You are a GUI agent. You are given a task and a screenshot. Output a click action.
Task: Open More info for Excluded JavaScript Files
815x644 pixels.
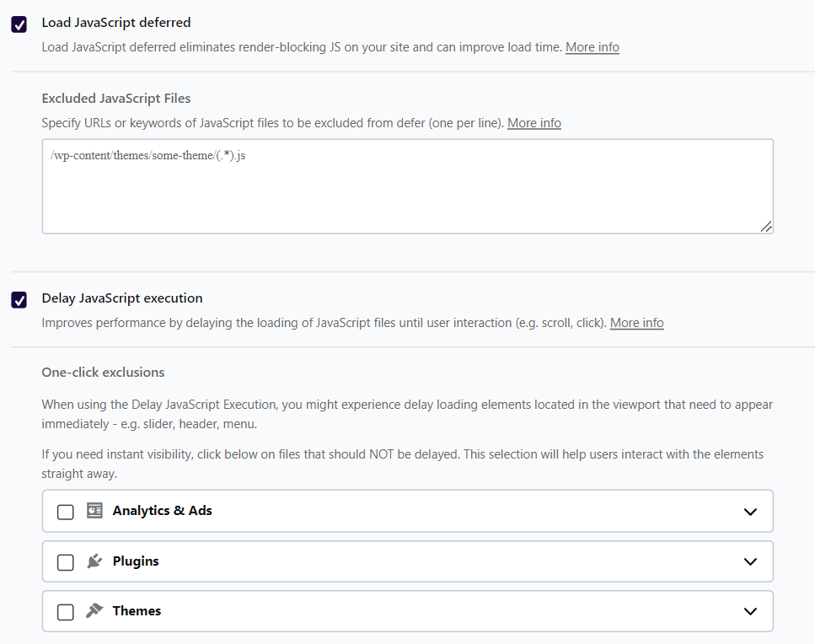click(x=534, y=122)
